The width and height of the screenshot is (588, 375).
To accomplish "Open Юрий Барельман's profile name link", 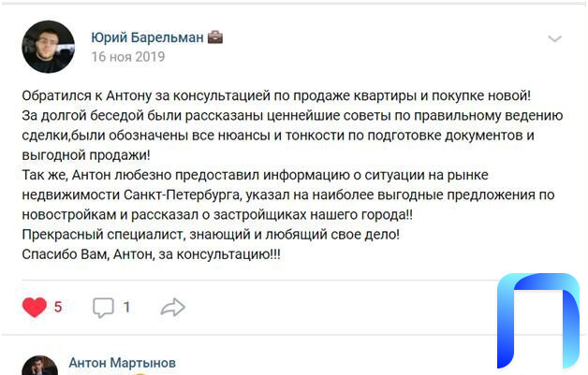I will [x=147, y=37].
